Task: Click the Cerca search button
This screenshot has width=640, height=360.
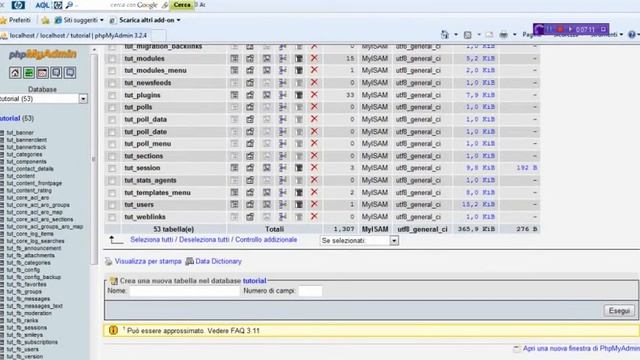Action: point(182,5)
